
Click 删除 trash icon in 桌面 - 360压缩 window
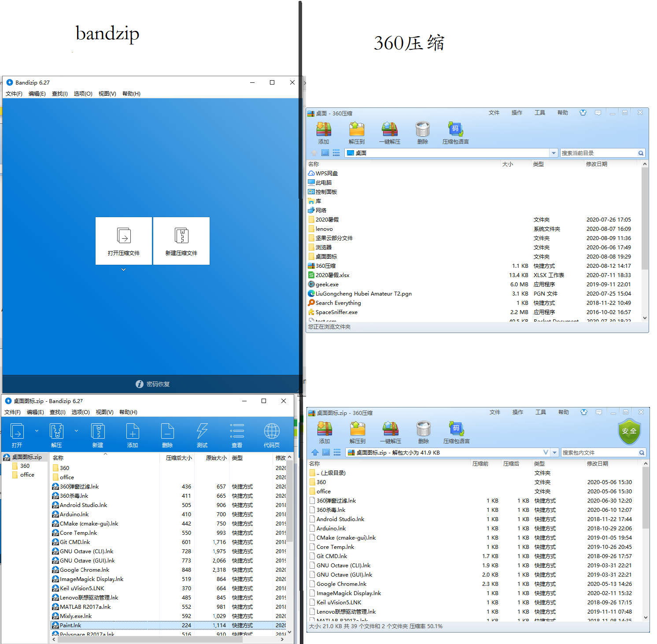tap(423, 133)
